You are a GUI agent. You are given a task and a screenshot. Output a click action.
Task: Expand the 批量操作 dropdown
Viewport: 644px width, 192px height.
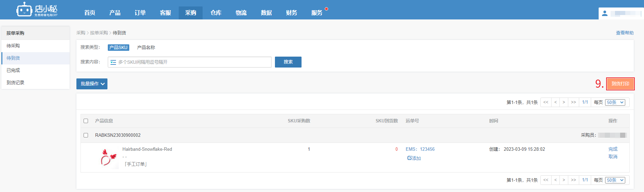(x=92, y=84)
